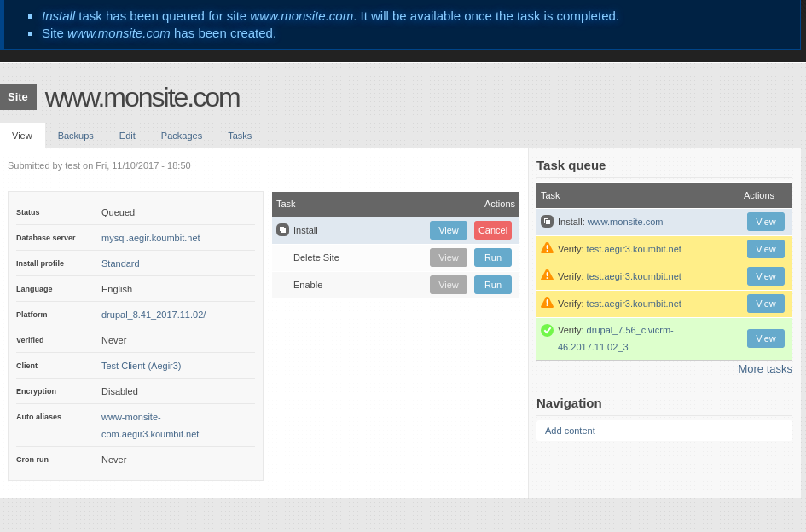Open the drupal_8.41_2017.11.02 platform link
Screen dimensions: 806x532
[x=153, y=315]
